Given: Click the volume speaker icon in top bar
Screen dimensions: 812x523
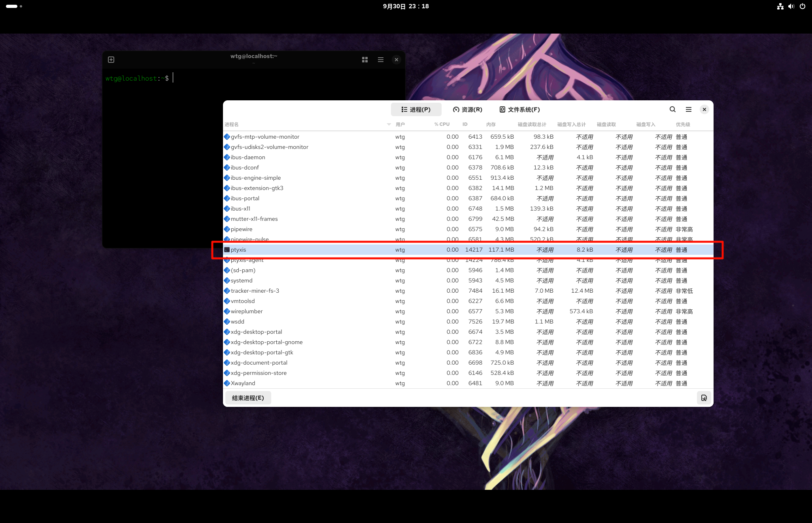Looking at the screenshot, I should click(791, 6).
